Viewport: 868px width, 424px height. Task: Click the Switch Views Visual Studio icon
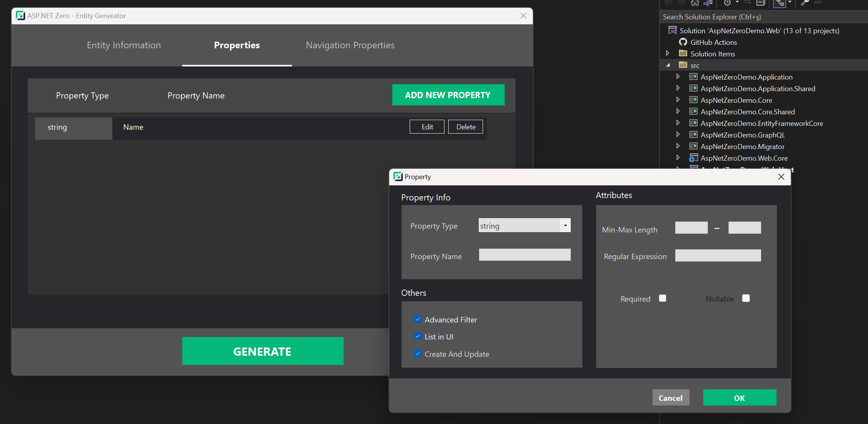pyautogui.click(x=707, y=3)
